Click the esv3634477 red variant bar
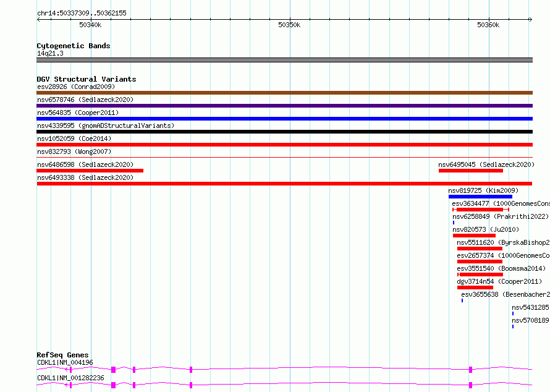 pos(481,210)
